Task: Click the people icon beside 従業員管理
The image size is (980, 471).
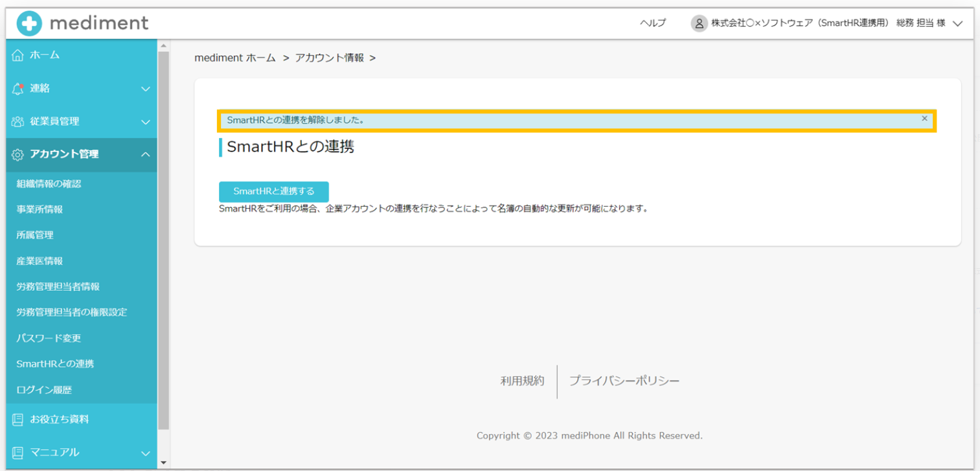Action: [18, 121]
